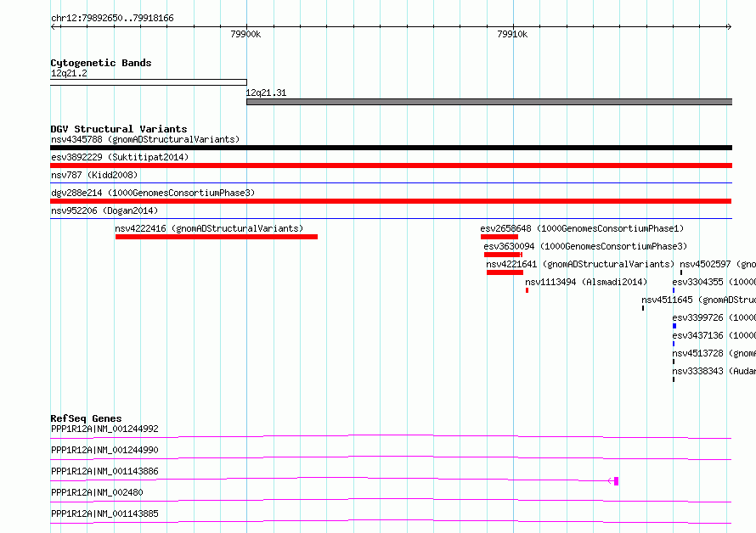Click the nsv4511645 variant label
This screenshot has height=533, width=756.
click(698, 300)
